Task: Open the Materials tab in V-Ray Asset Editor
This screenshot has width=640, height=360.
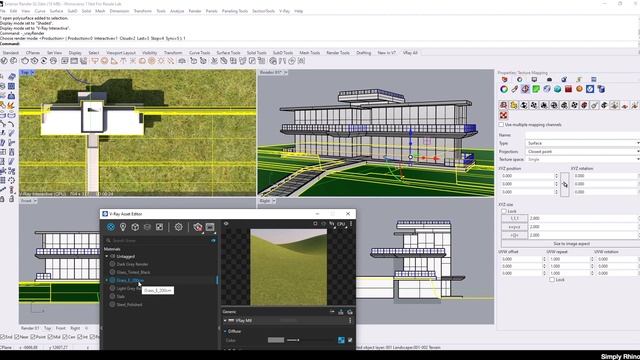Action: coord(111,227)
